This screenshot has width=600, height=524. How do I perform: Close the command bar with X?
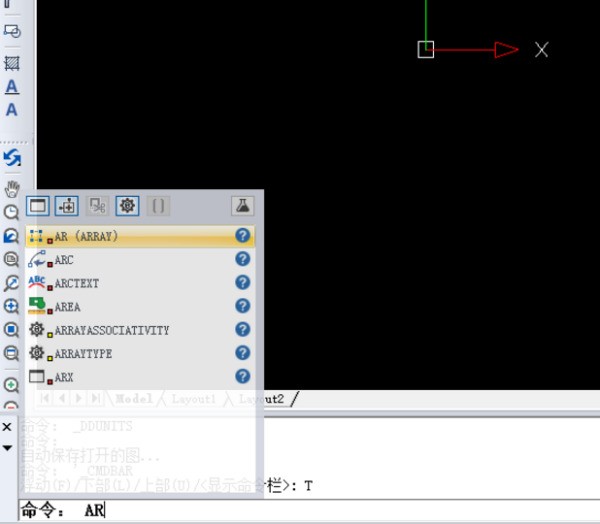[x=7, y=427]
